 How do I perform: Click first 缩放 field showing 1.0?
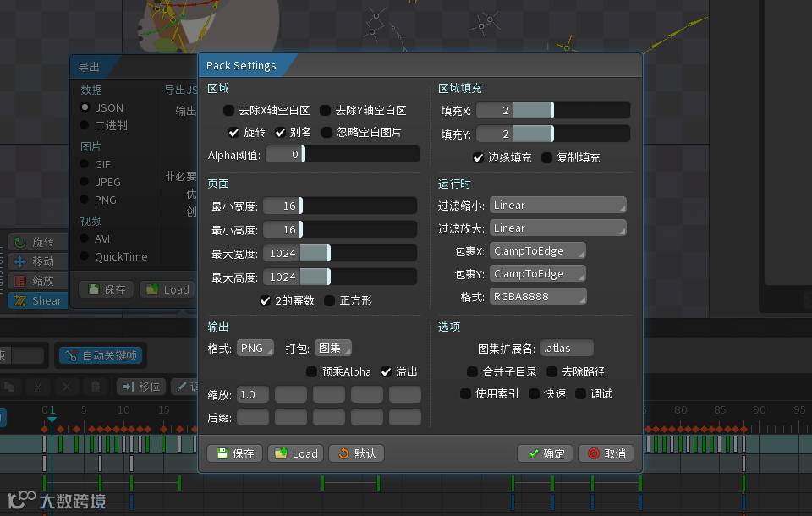pos(253,394)
